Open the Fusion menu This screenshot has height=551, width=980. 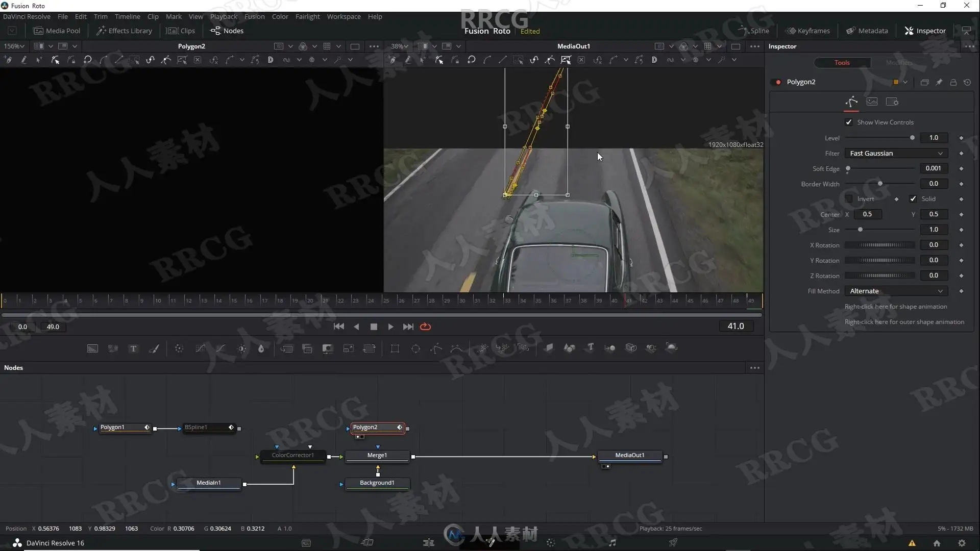click(x=254, y=16)
